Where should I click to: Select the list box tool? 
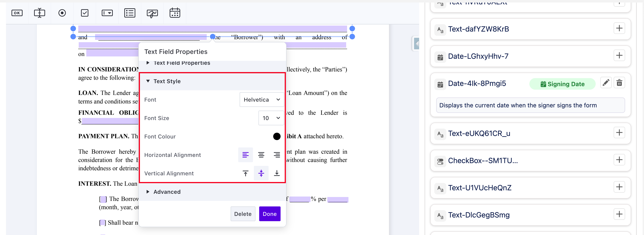tap(130, 13)
